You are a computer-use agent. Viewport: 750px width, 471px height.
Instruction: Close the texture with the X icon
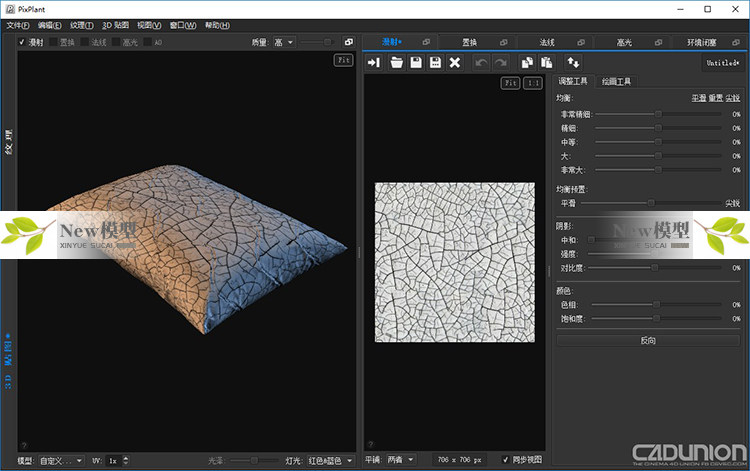click(455, 63)
